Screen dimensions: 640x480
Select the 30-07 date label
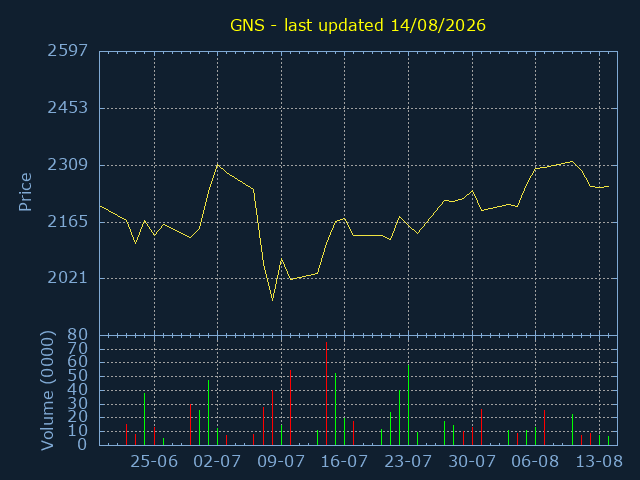(472, 462)
